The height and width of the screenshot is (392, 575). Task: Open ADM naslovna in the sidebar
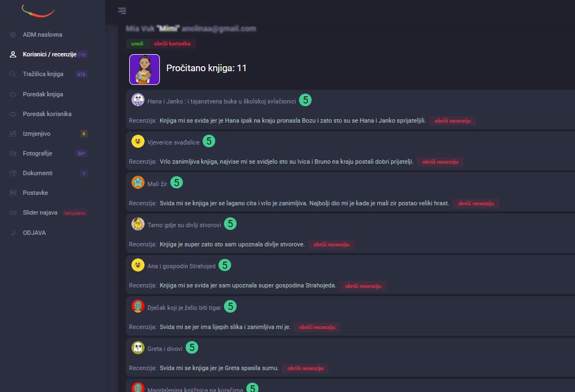click(x=43, y=34)
